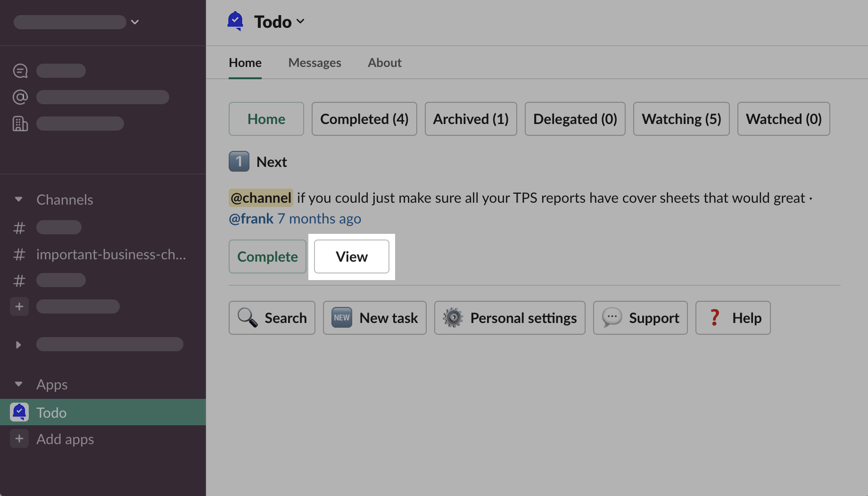Image resolution: width=868 pixels, height=496 pixels.
Task: Click the View button for the task
Action: [352, 256]
